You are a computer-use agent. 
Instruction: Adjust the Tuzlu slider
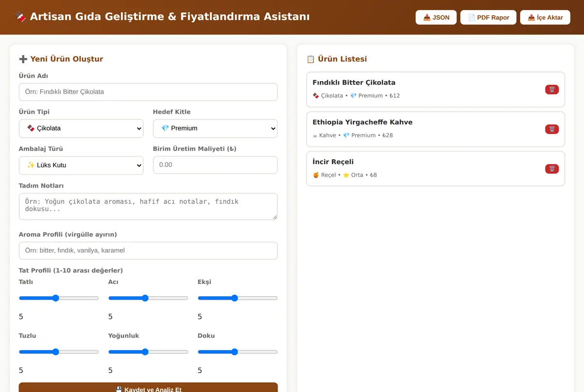[59, 352]
